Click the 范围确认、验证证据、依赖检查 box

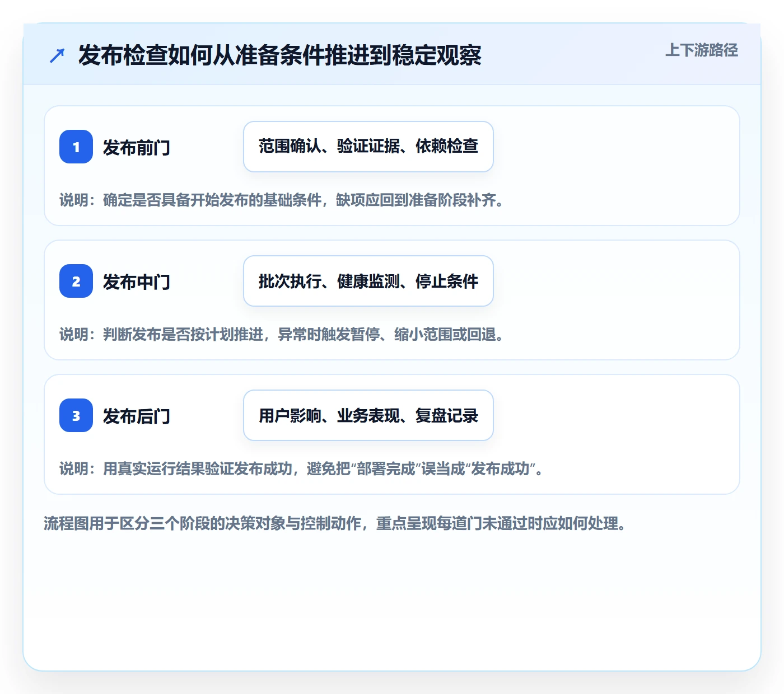pos(368,147)
